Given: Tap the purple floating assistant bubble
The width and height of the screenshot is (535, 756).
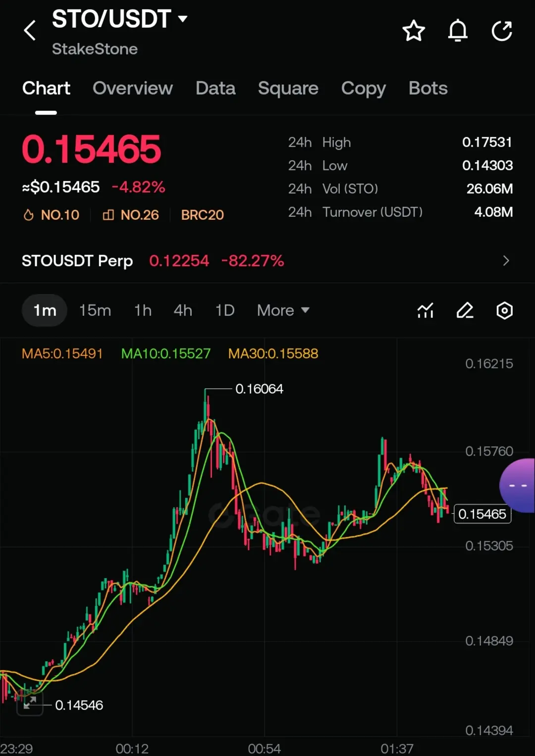Looking at the screenshot, I should pyautogui.click(x=517, y=485).
